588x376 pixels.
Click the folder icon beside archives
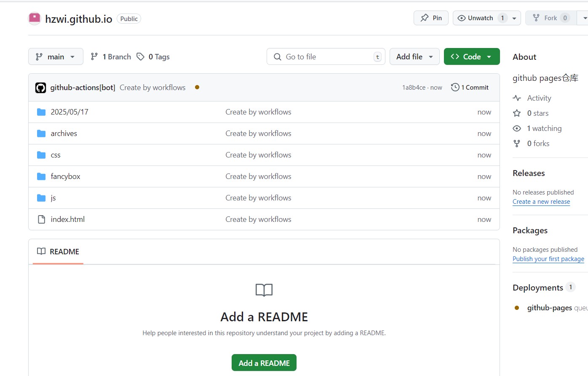click(x=41, y=133)
